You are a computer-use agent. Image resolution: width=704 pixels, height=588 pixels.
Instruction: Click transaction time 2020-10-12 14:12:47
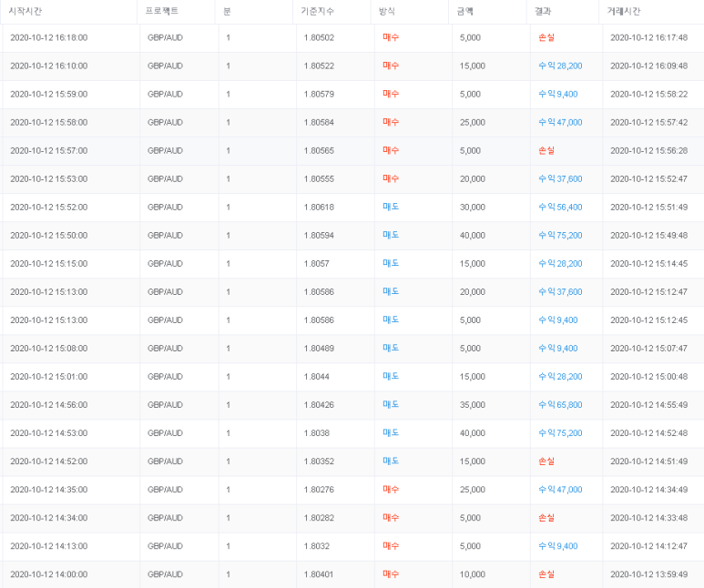coord(648,546)
